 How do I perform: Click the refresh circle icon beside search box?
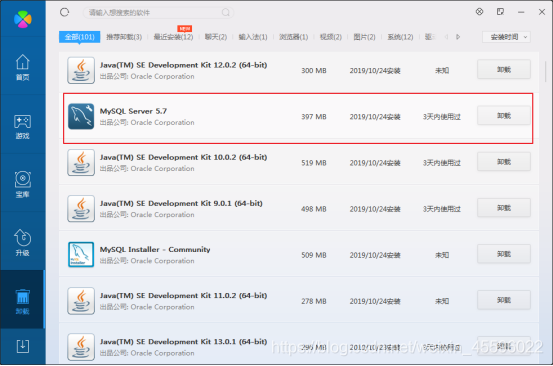tap(64, 13)
